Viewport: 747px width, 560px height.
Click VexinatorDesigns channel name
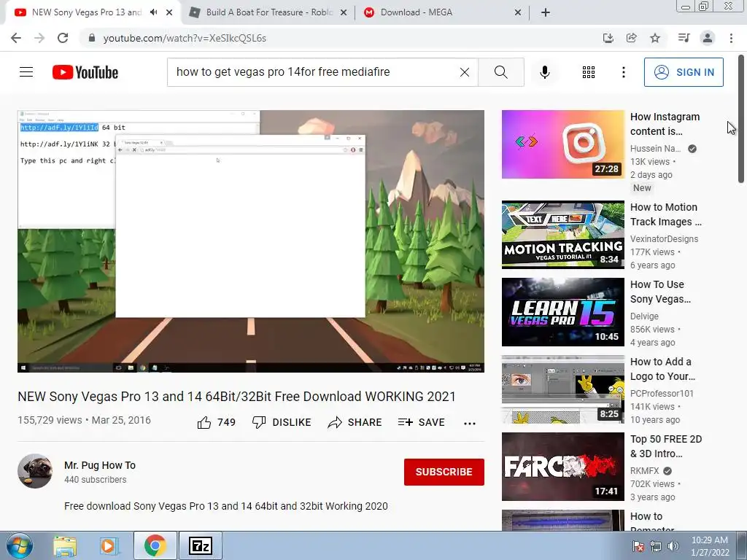pos(664,239)
